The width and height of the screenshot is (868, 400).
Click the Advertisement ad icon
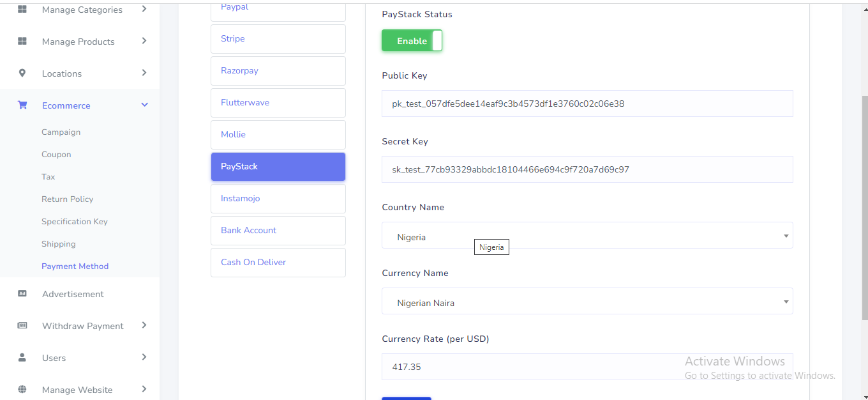22,294
